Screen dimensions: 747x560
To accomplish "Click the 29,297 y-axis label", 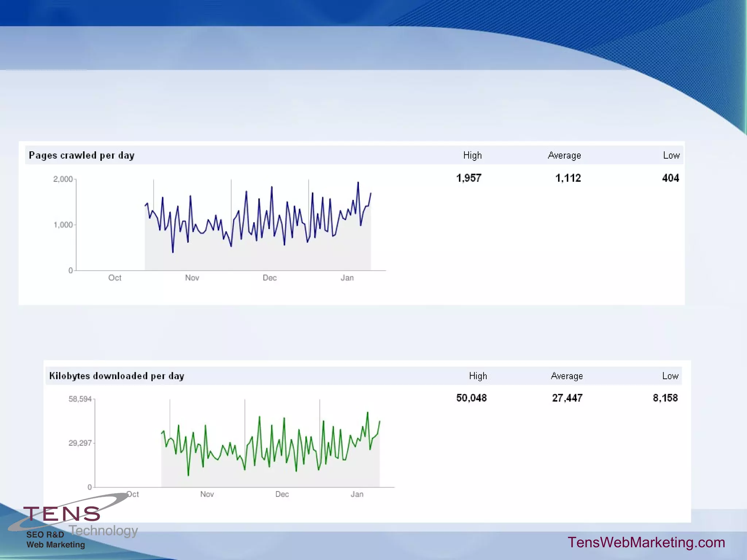I will tap(80, 443).
